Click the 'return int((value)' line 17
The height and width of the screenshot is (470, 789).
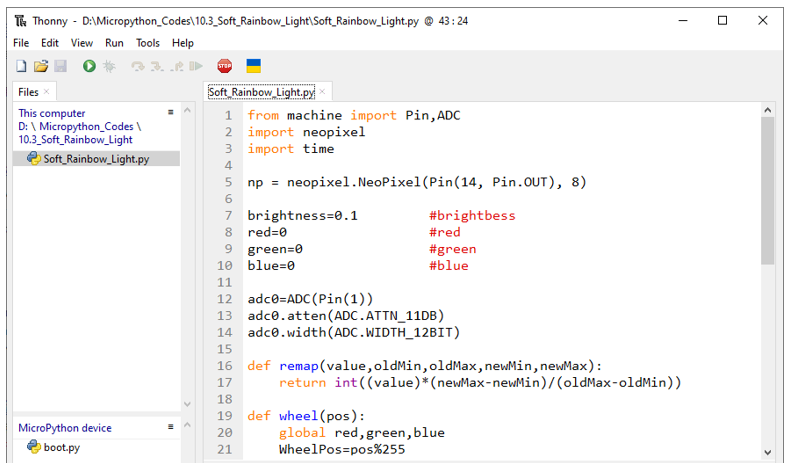[x=480, y=383]
